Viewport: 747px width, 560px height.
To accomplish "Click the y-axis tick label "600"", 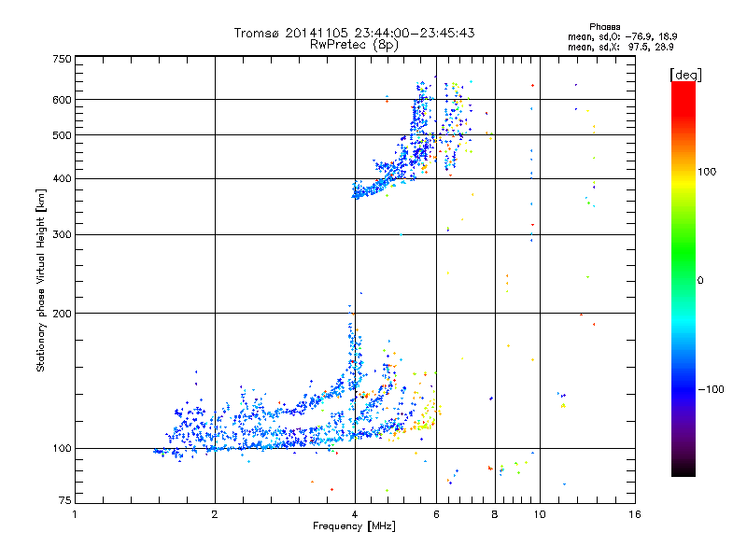I will (x=62, y=100).
